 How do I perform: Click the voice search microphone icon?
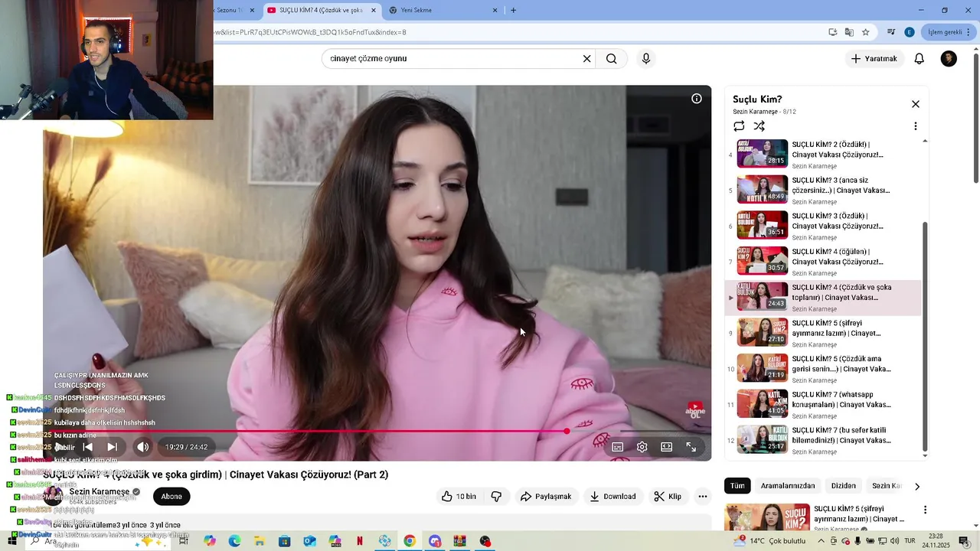coord(646,59)
